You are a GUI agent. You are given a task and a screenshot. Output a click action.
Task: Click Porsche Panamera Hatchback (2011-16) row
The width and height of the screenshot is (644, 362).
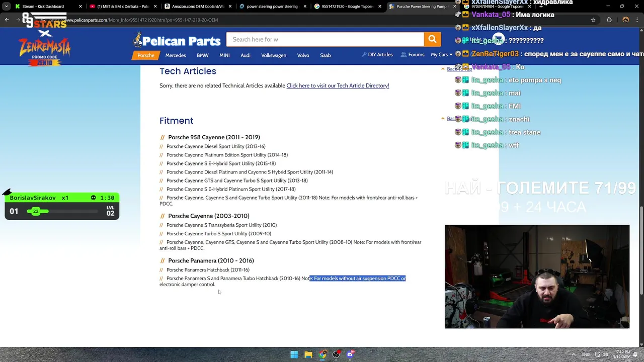(208, 269)
